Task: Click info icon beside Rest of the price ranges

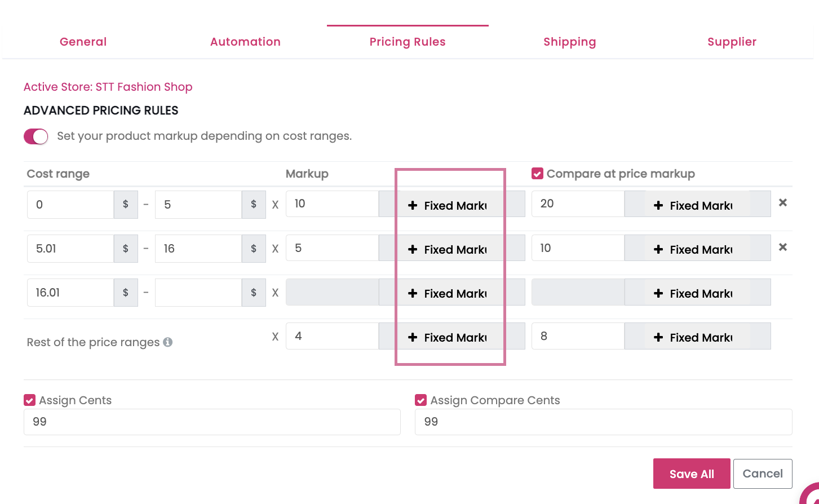Action: click(167, 342)
